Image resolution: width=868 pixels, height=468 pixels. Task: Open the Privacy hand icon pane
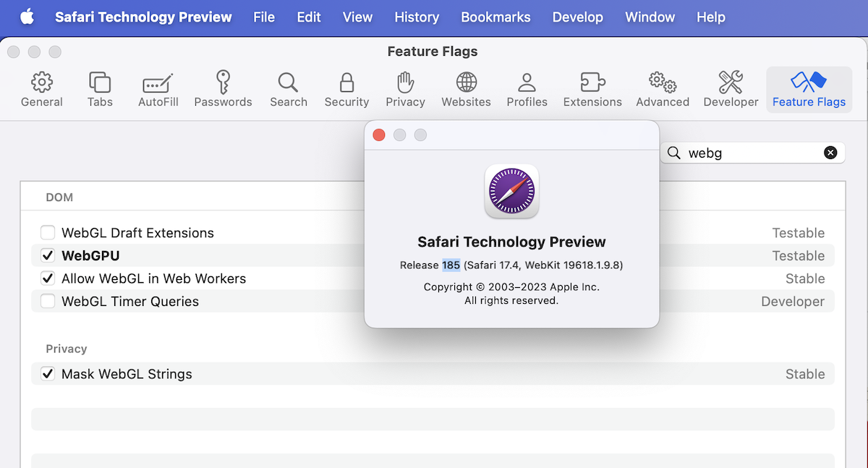click(405, 90)
